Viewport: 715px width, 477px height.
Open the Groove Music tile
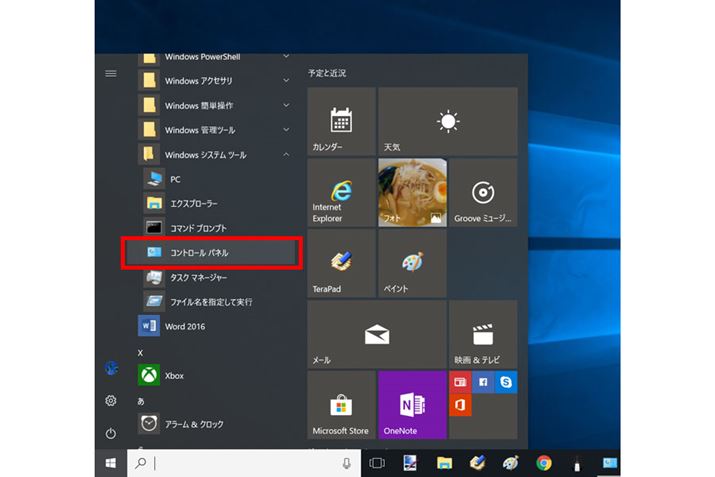pyautogui.click(x=483, y=192)
